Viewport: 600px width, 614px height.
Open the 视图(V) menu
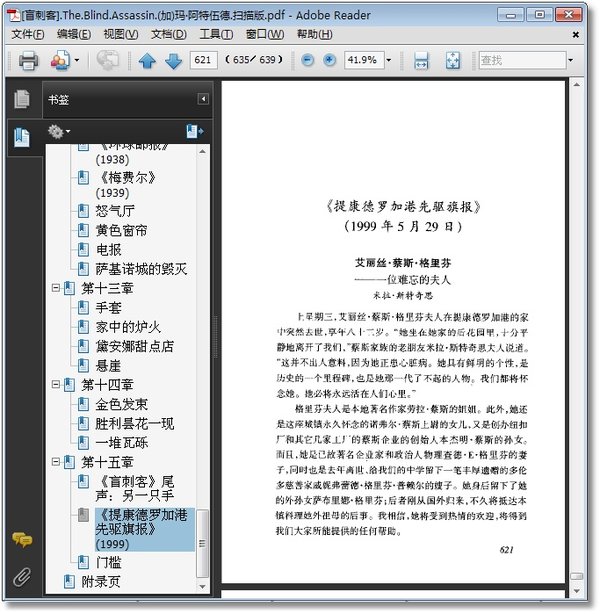121,34
